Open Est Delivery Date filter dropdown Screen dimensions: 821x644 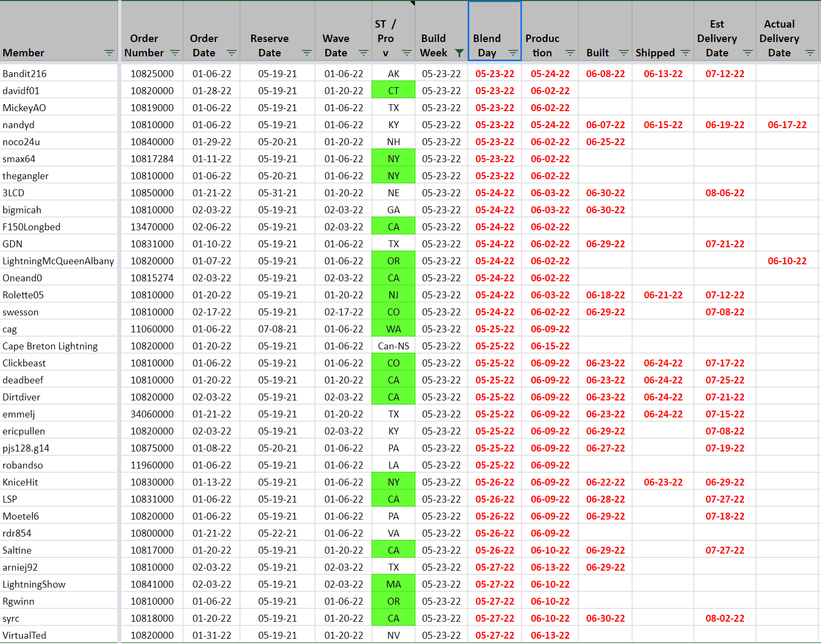[748, 53]
